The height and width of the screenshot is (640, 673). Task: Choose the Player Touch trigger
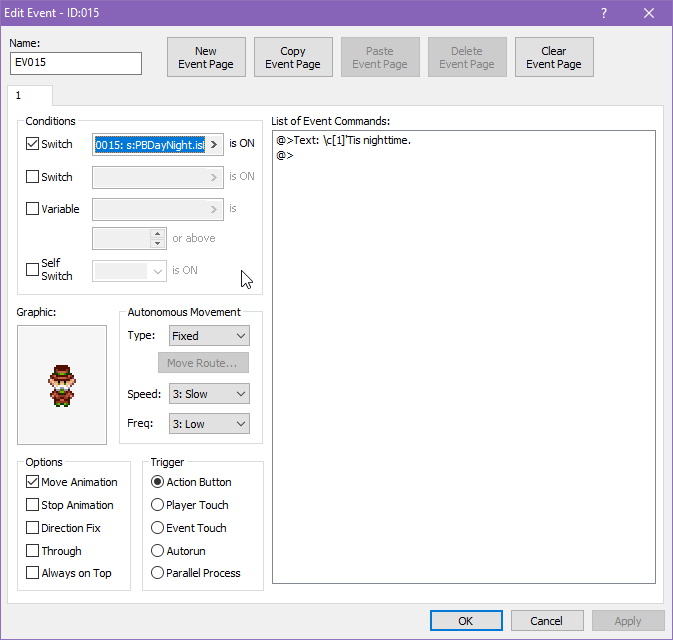pos(158,505)
